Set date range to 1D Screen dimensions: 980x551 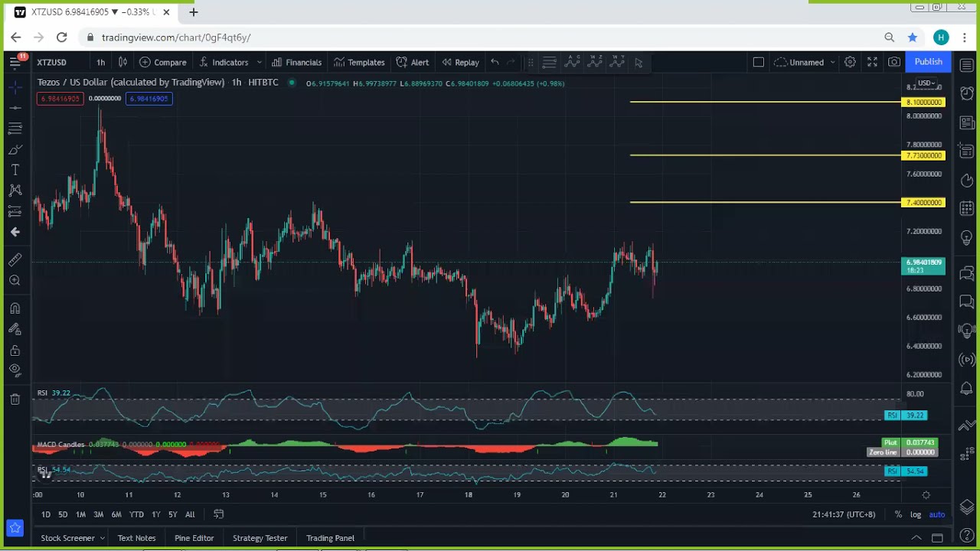point(46,514)
